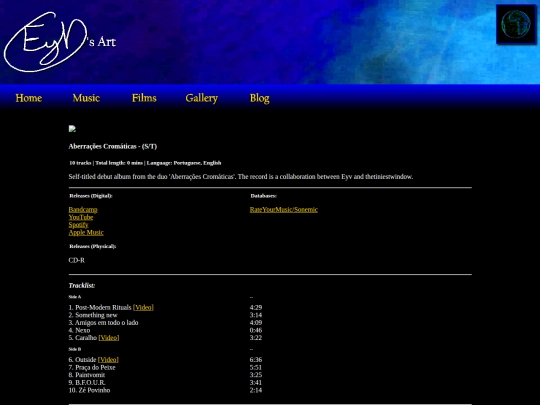Screen dimensions: 540x405
Task: Visit the RateYourMusic/Sonemic database link
Action: (284, 209)
